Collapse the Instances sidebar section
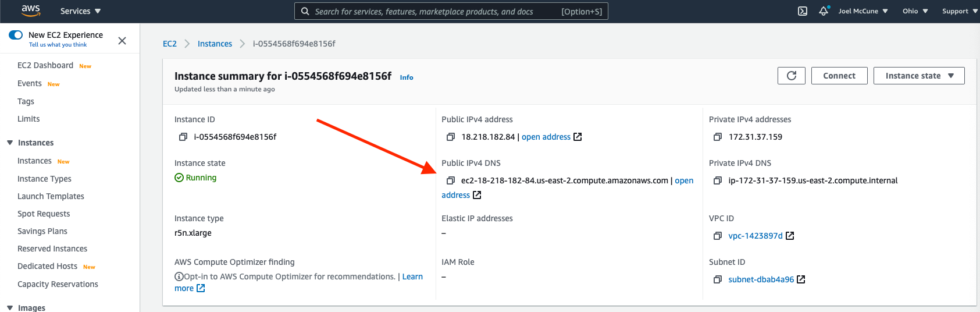Image resolution: width=980 pixels, height=312 pixels. [x=10, y=143]
